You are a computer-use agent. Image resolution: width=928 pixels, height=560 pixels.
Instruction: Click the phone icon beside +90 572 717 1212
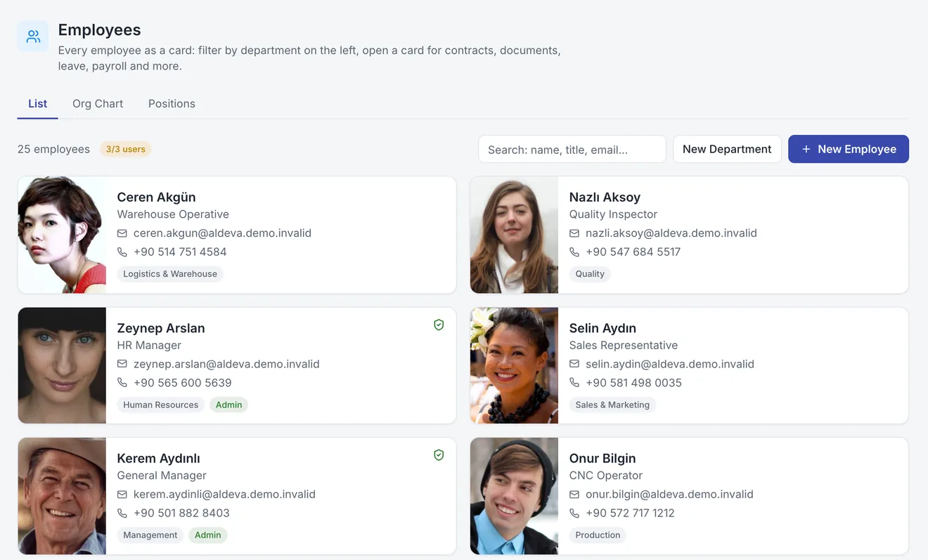tap(574, 513)
